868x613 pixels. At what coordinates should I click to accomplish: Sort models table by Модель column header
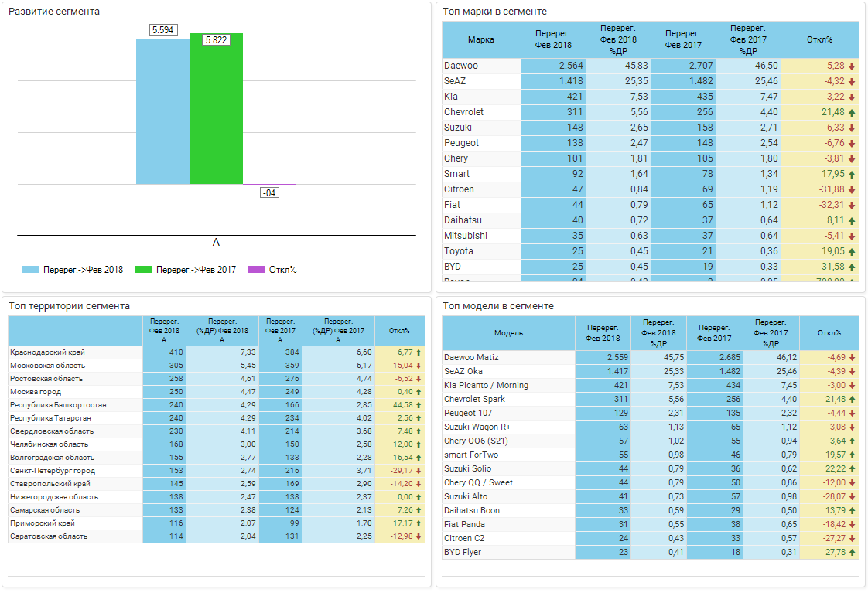[x=508, y=333]
